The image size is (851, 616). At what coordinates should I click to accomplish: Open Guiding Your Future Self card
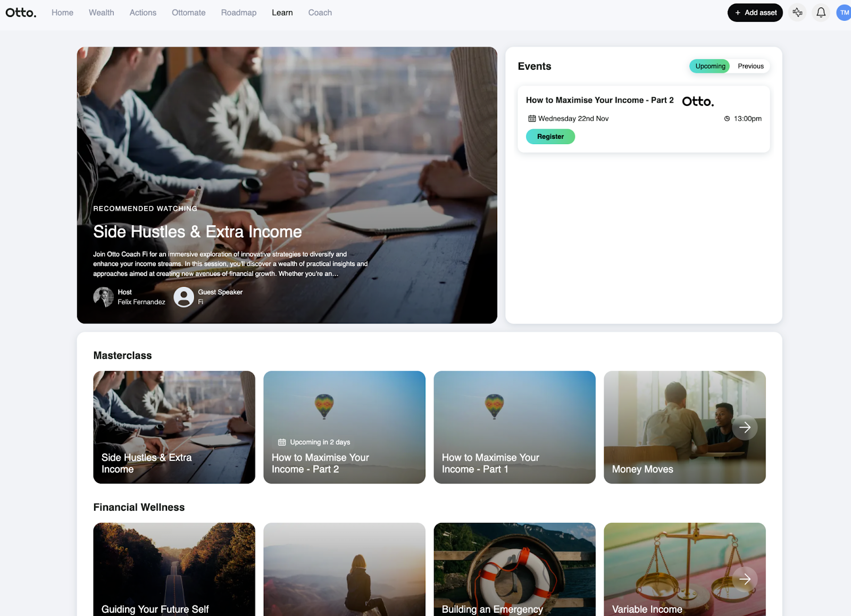pyautogui.click(x=174, y=569)
